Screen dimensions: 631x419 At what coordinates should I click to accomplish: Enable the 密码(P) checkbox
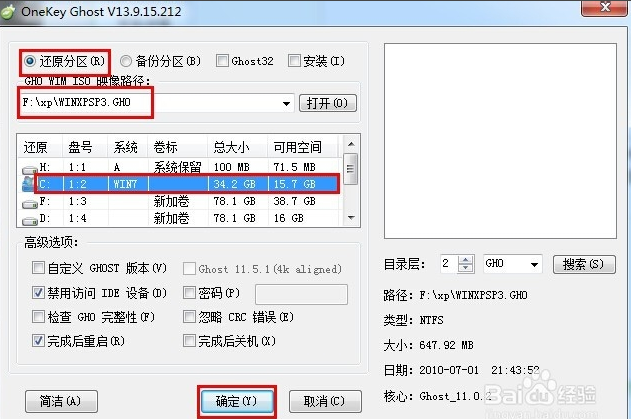point(189,293)
